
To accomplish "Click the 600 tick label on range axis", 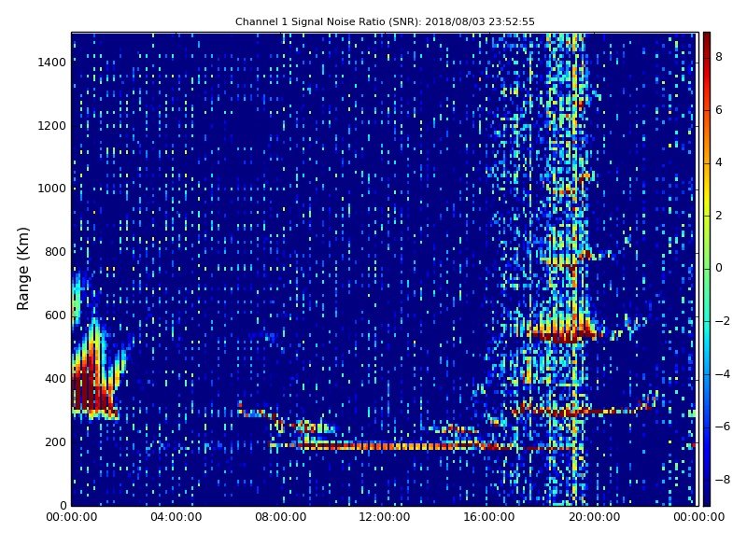I will (x=55, y=315).
